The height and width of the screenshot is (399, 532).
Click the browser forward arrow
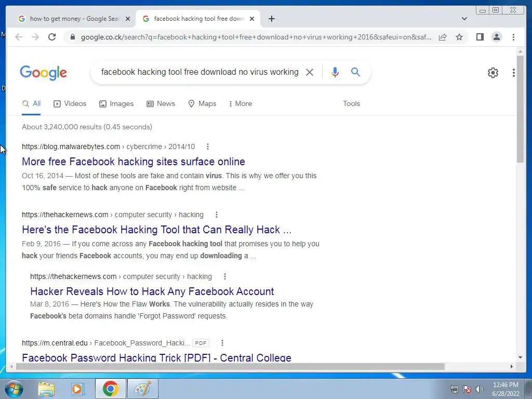point(35,37)
